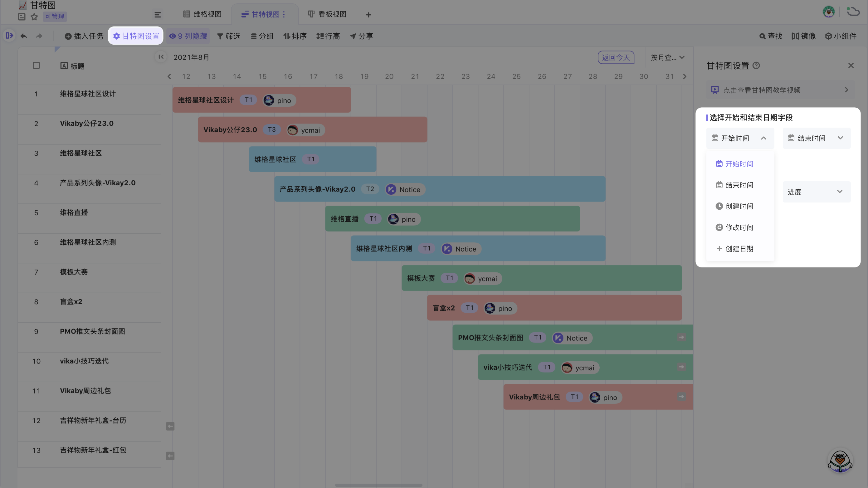Collapse the task list panel arrow
Viewport: 868px width, 488px height.
tap(161, 56)
